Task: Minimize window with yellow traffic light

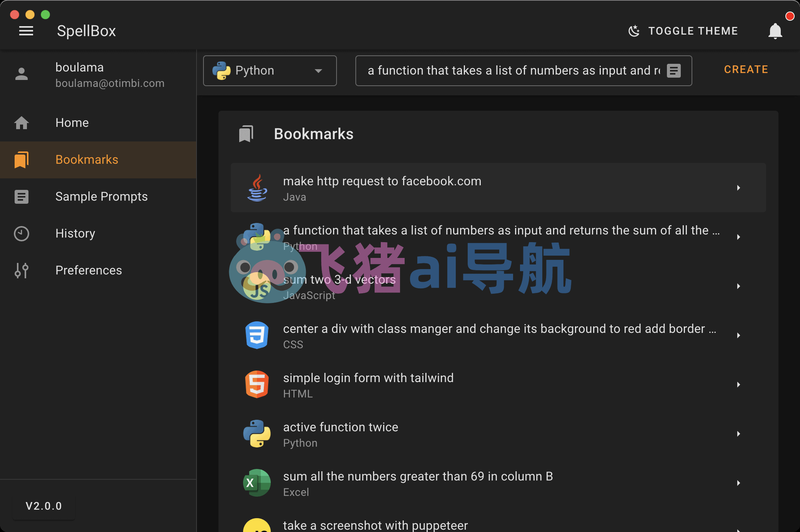Action: click(30, 15)
